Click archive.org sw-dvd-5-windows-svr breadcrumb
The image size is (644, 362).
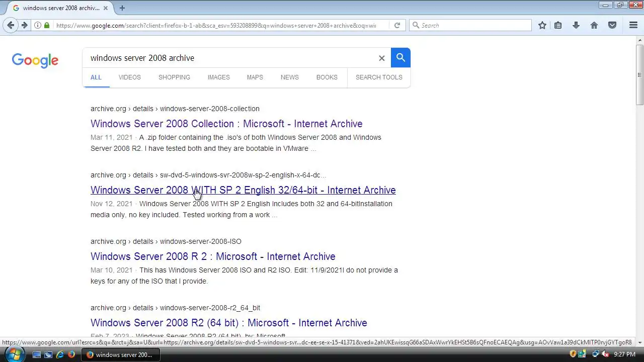(208, 175)
